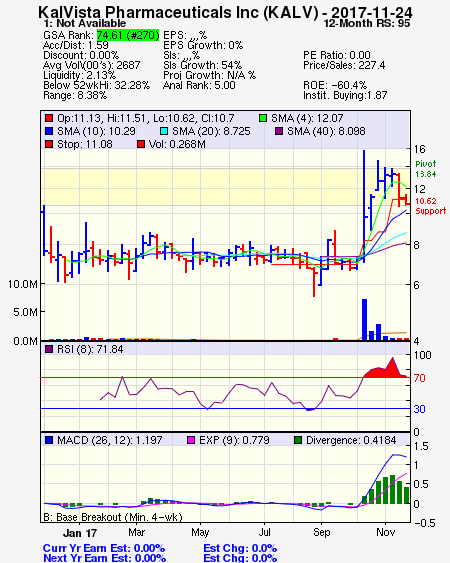Click the red Vol legend swatch
Viewport: 450px width, 563px height.
point(141,144)
